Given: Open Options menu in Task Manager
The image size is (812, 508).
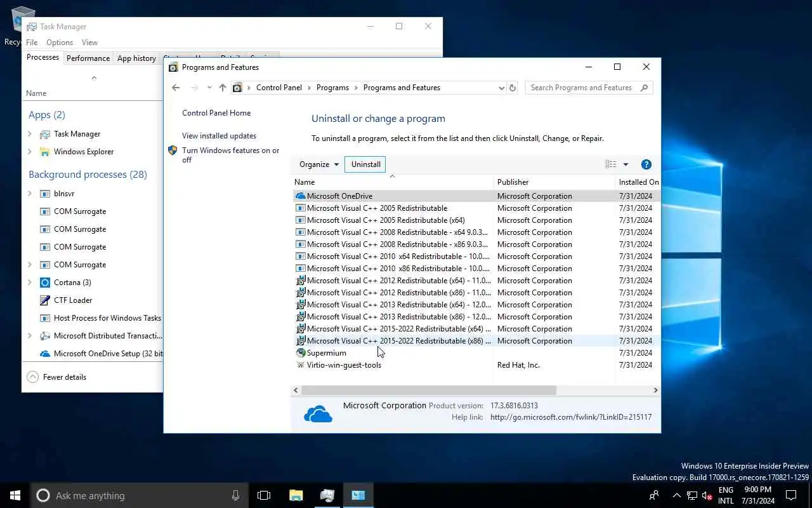Looking at the screenshot, I should click(x=60, y=43).
